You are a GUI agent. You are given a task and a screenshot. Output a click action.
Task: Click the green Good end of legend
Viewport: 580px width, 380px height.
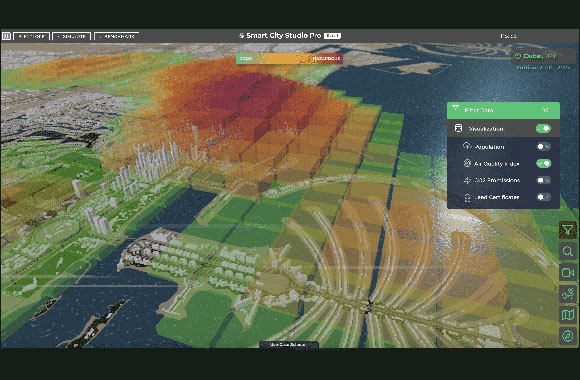246,58
